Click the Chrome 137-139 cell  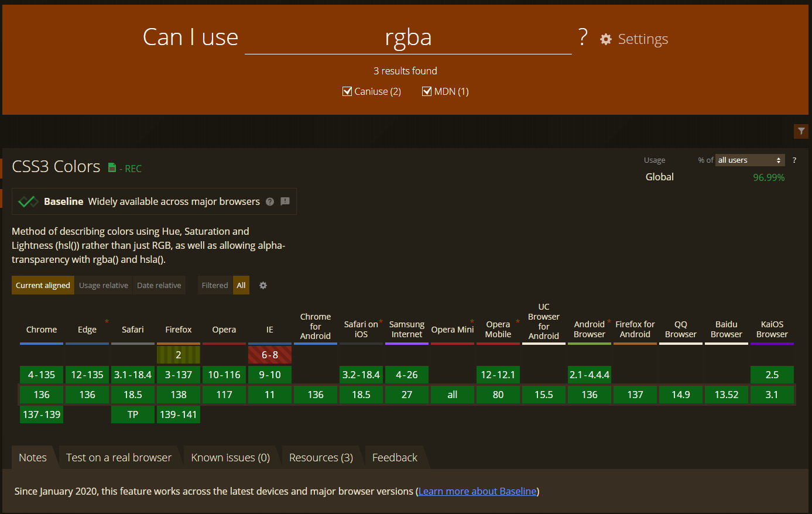tap(42, 414)
